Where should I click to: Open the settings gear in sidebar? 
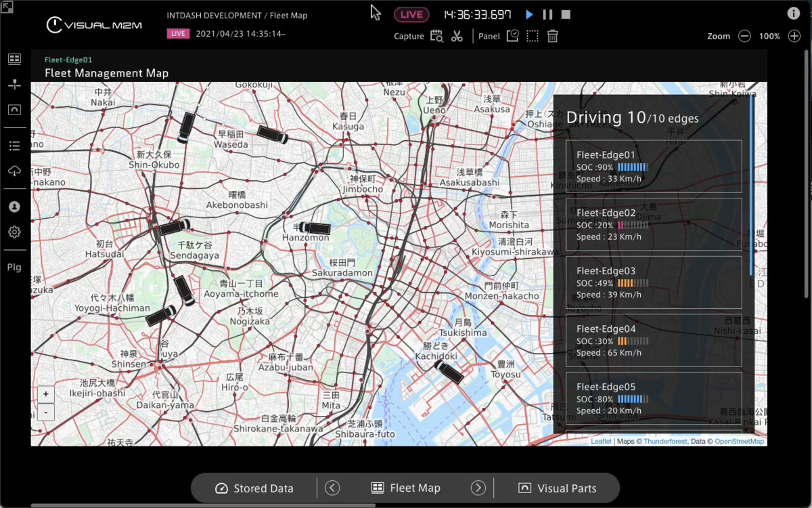coord(14,232)
